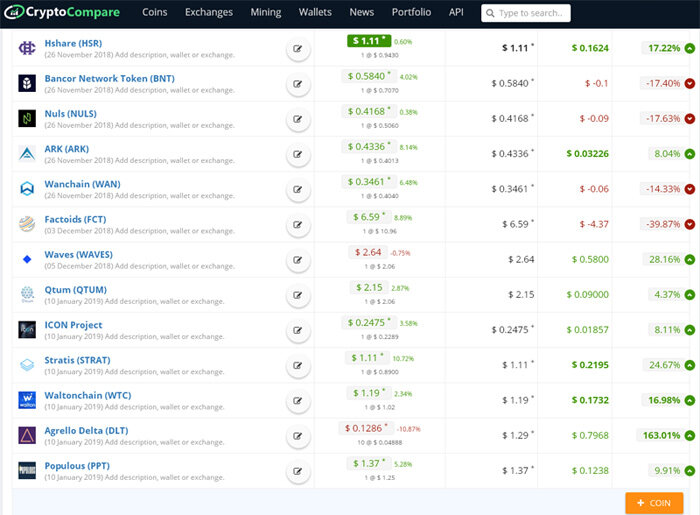Edit the Qtum (QTUM) entry
This screenshot has height=515, width=700.
pos(298,295)
